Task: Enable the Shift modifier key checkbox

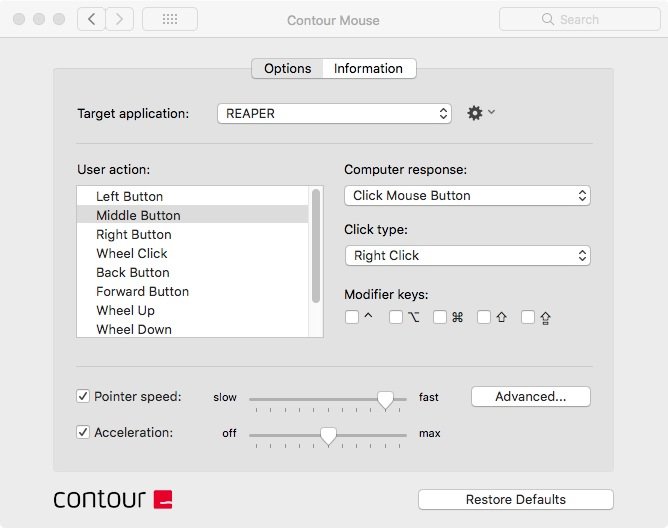Action: [x=484, y=317]
